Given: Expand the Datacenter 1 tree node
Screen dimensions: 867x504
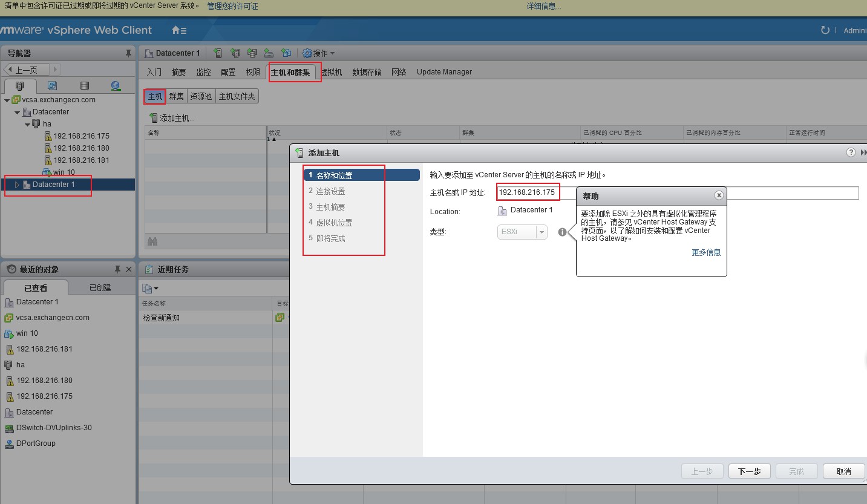Looking at the screenshot, I should tap(17, 185).
